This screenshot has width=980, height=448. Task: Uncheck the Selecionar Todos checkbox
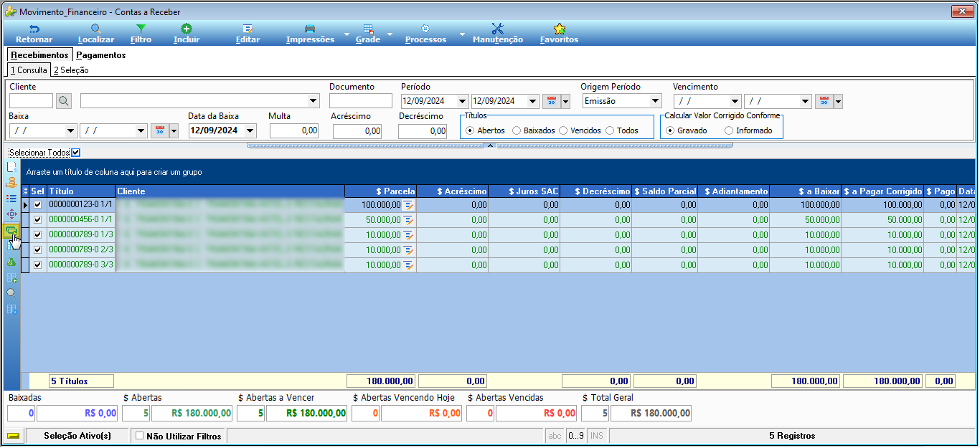point(76,152)
